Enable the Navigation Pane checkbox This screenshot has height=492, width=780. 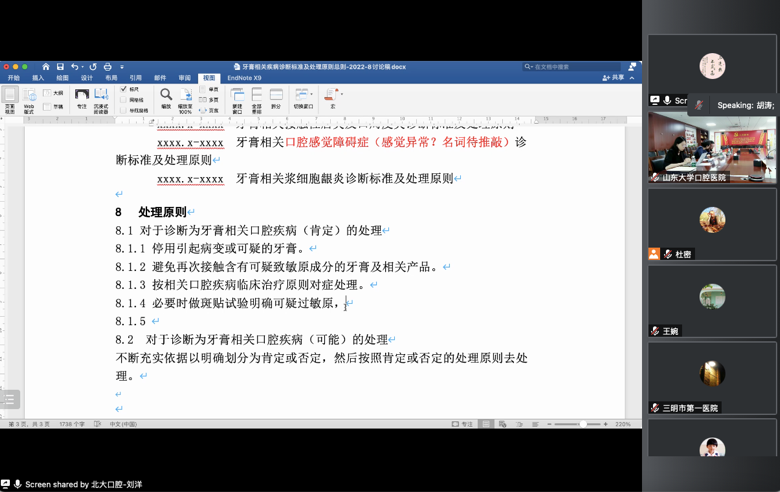click(x=124, y=110)
